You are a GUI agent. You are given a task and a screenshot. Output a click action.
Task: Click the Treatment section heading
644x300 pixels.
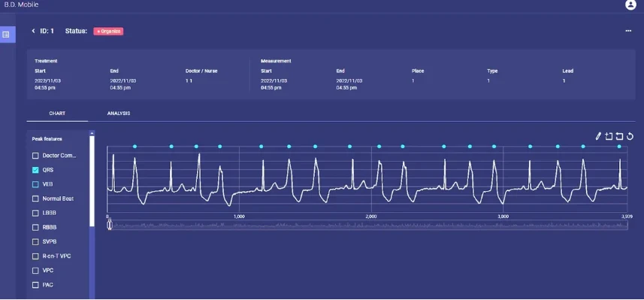click(46, 61)
